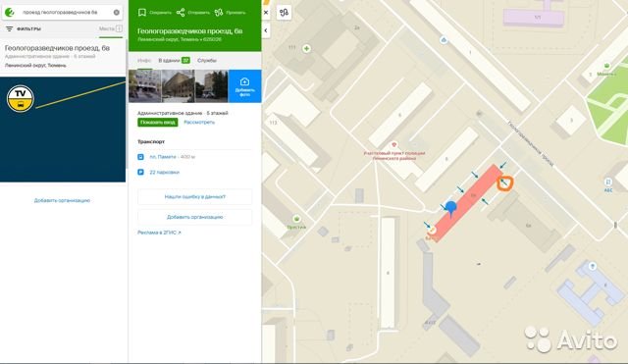628x364 pixels.
Task: Open the Рассмотреть link
Action: [199, 122]
